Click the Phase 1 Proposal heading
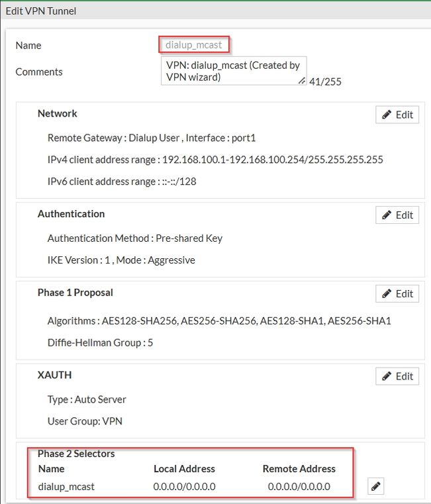The image size is (431, 504). [x=75, y=292]
